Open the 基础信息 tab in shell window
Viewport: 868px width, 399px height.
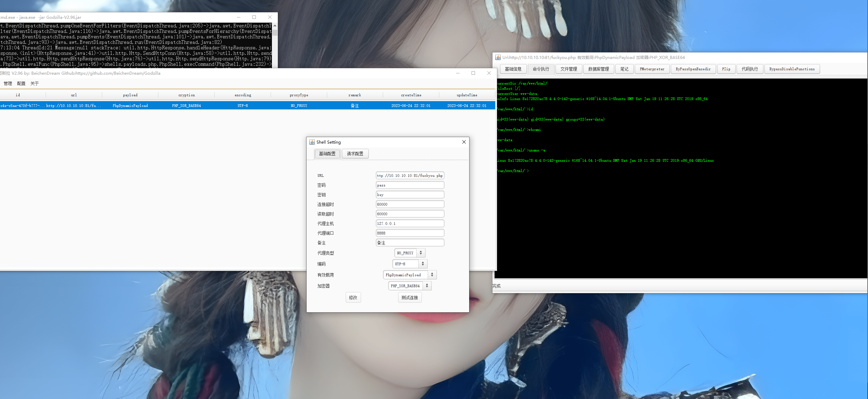tap(513, 69)
